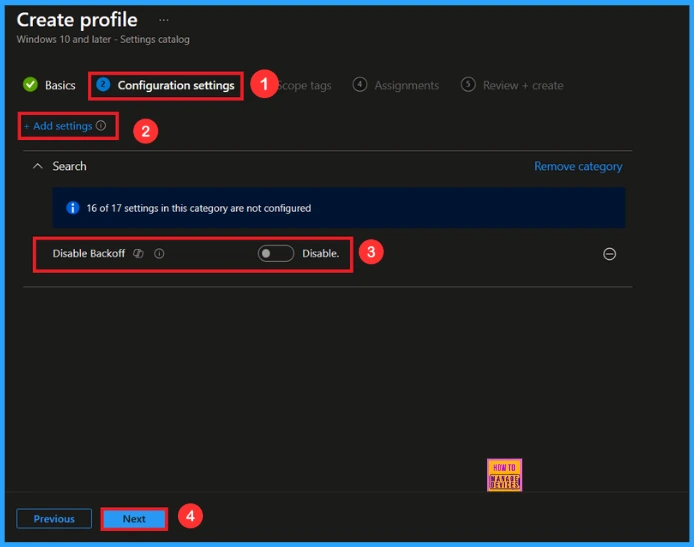Image resolution: width=694 pixels, height=547 pixels.
Task: Click the Add settings link
Action: coord(58,126)
